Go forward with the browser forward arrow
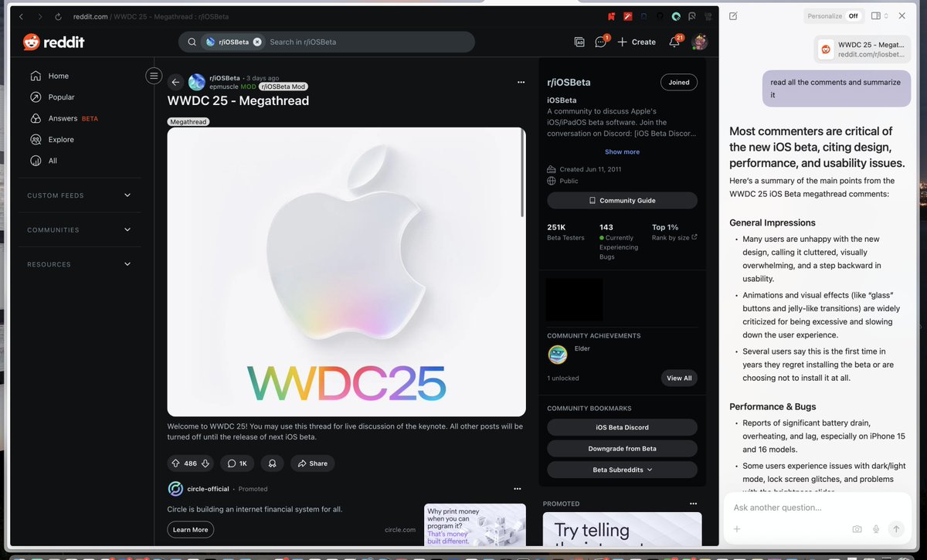The height and width of the screenshot is (560, 927). point(39,16)
